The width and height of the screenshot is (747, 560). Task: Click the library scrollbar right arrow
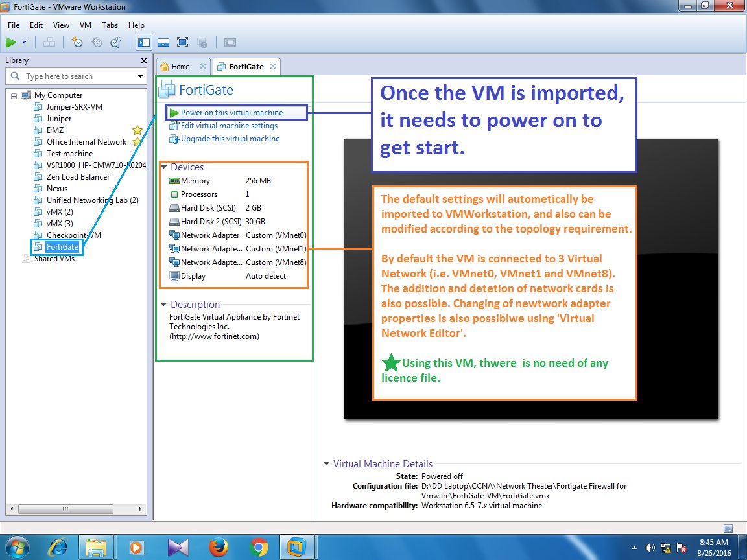[140, 509]
